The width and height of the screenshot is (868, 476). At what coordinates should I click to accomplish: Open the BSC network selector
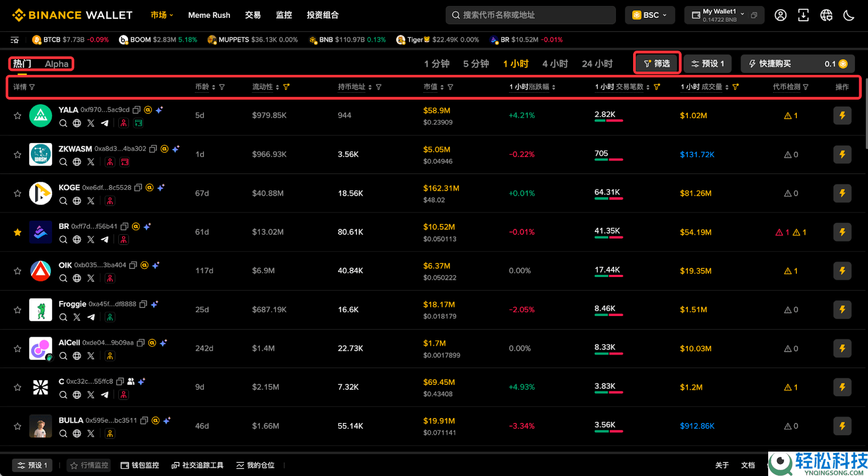click(649, 15)
